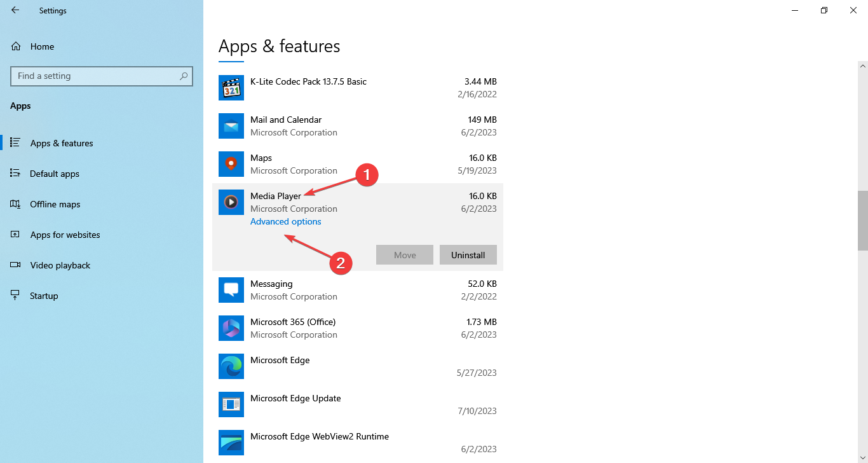Click the Media Player app icon
The image size is (868, 463).
pos(231,202)
